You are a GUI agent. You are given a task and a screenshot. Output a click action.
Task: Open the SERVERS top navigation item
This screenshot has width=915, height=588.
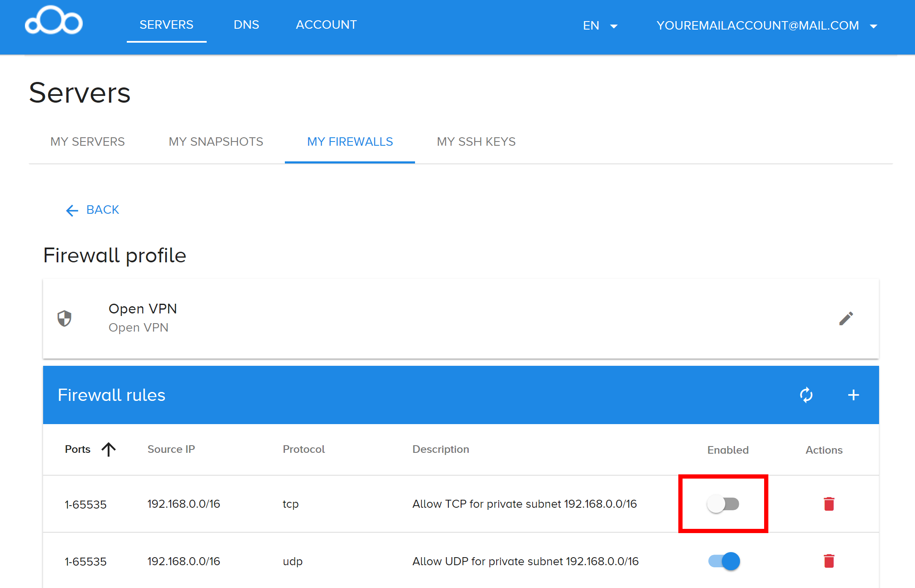[x=167, y=25]
